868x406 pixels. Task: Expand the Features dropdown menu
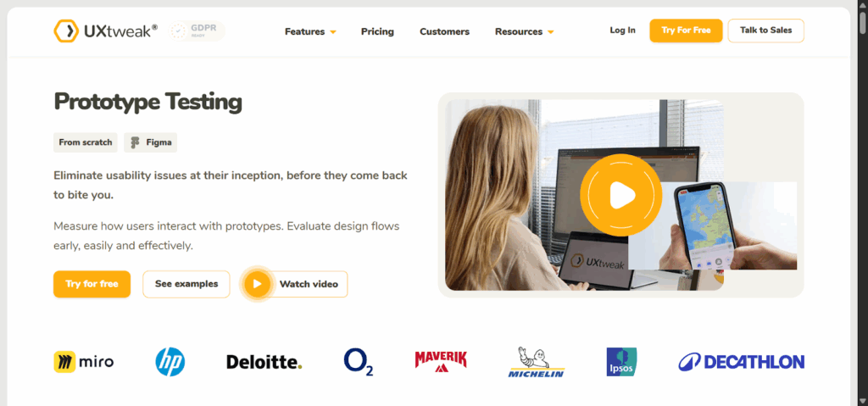tap(310, 31)
